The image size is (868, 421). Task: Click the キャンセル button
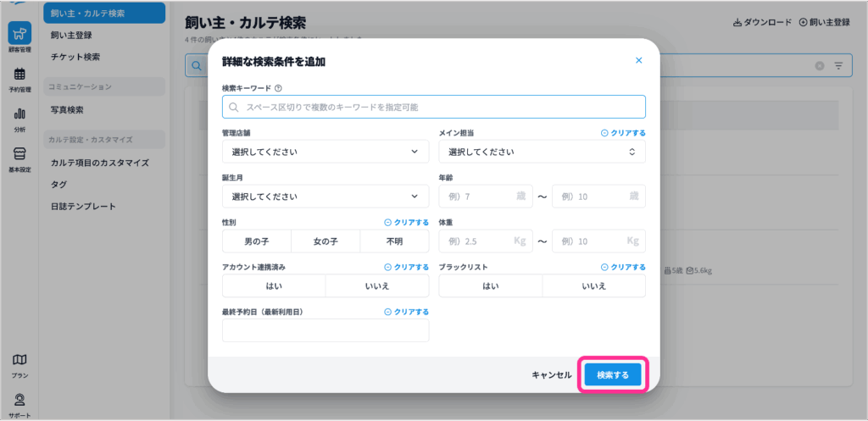point(552,374)
